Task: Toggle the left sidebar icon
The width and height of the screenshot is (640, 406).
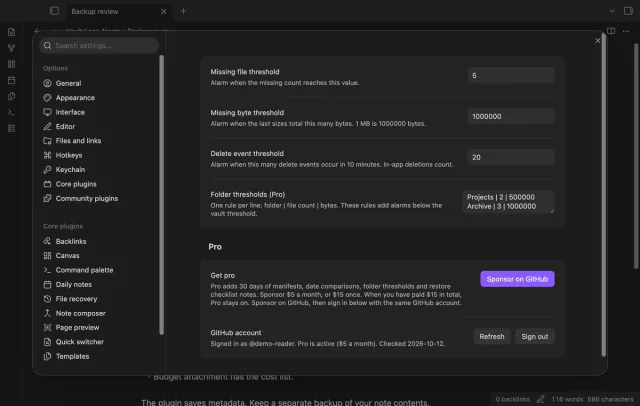Action: coord(54,11)
